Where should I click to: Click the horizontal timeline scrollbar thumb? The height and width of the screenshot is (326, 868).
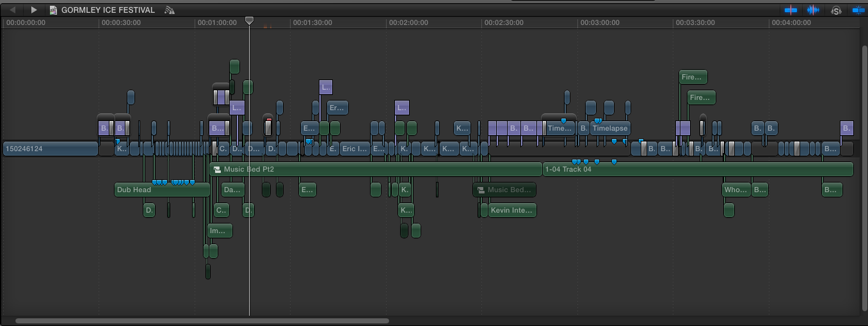tap(202, 320)
